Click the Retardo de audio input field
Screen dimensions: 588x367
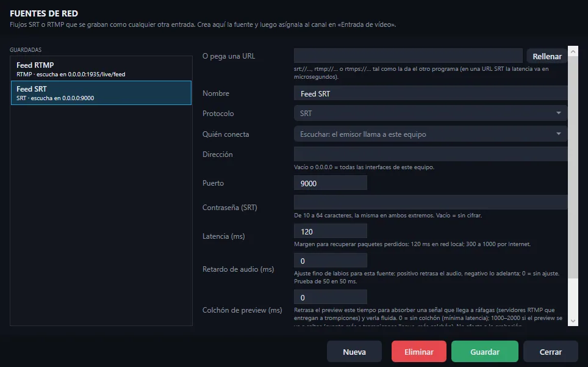[x=331, y=260]
